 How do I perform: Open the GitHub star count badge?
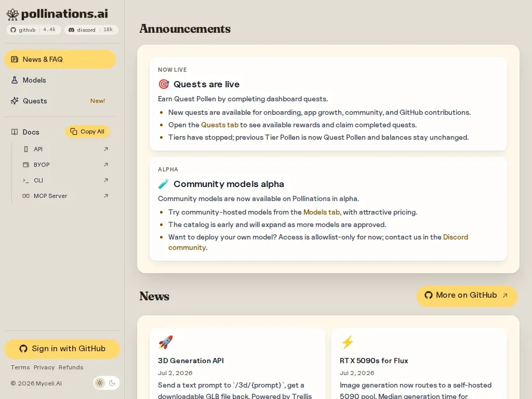tap(34, 30)
